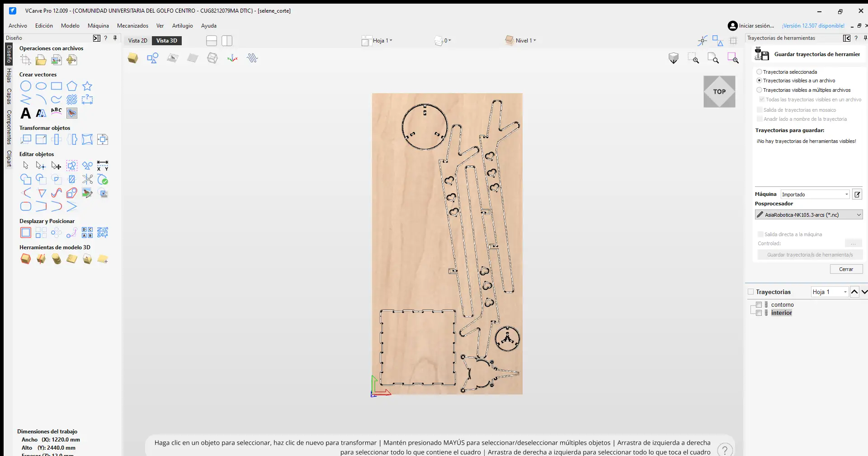Open the Trace Bitmap bird icon tool
Screen dimensions: 868x456
point(72,113)
